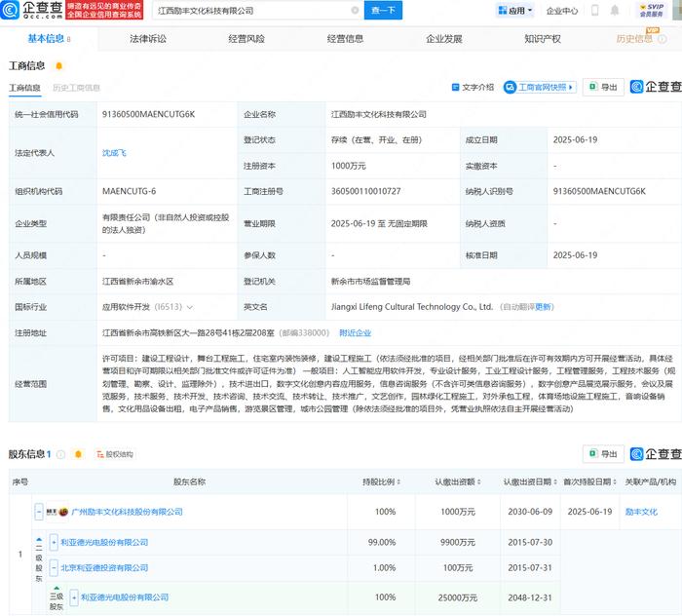Open third-level 利亚德光电股份有限公司 link

pos(125,597)
